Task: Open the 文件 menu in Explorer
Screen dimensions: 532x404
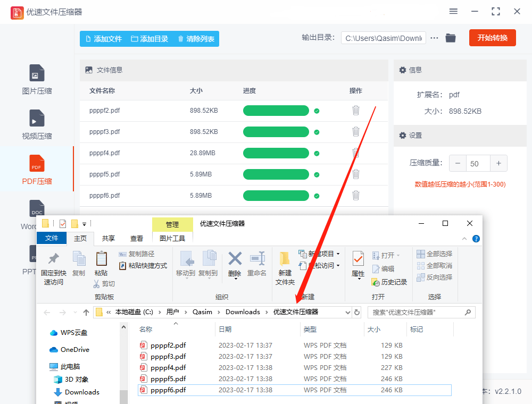Action: click(x=51, y=238)
